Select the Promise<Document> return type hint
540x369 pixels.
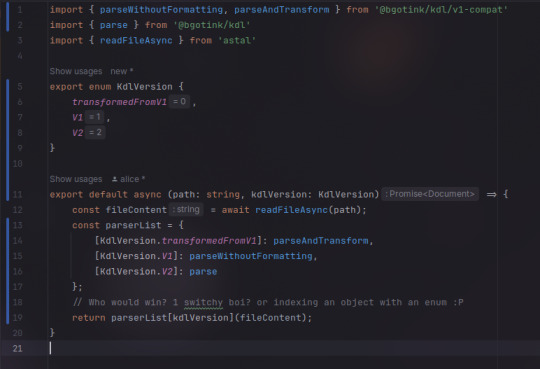(x=430, y=194)
